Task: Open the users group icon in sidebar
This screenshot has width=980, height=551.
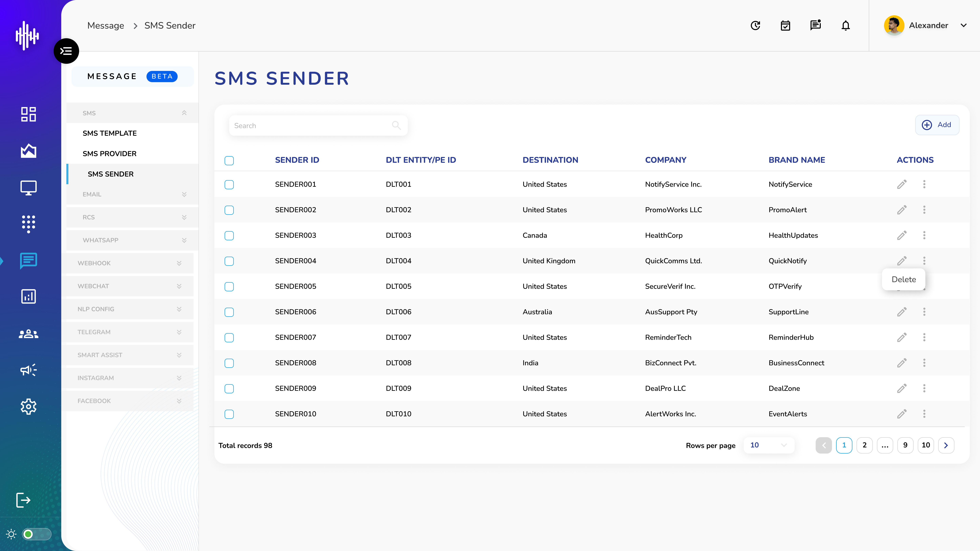Action: [x=29, y=334]
